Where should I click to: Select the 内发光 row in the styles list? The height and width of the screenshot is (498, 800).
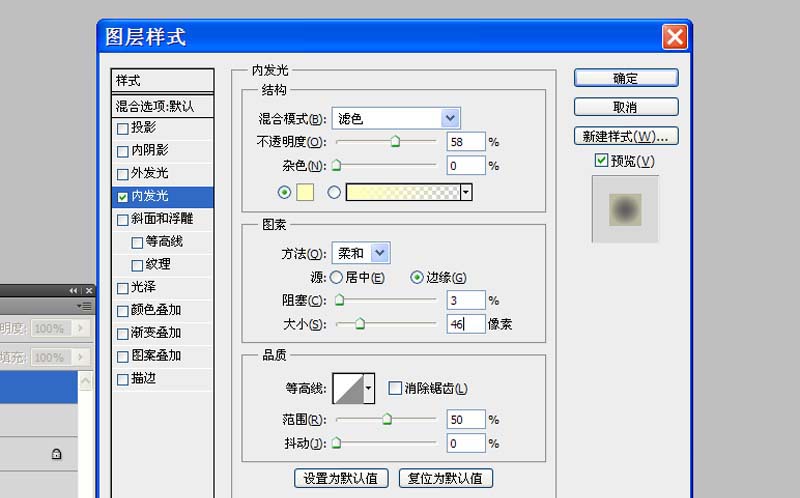point(162,197)
